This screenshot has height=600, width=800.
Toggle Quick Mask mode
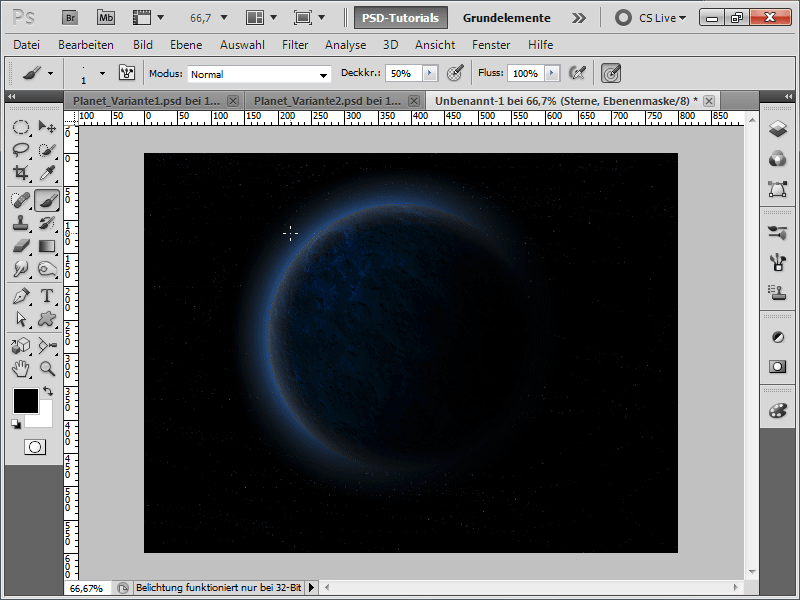[35, 447]
